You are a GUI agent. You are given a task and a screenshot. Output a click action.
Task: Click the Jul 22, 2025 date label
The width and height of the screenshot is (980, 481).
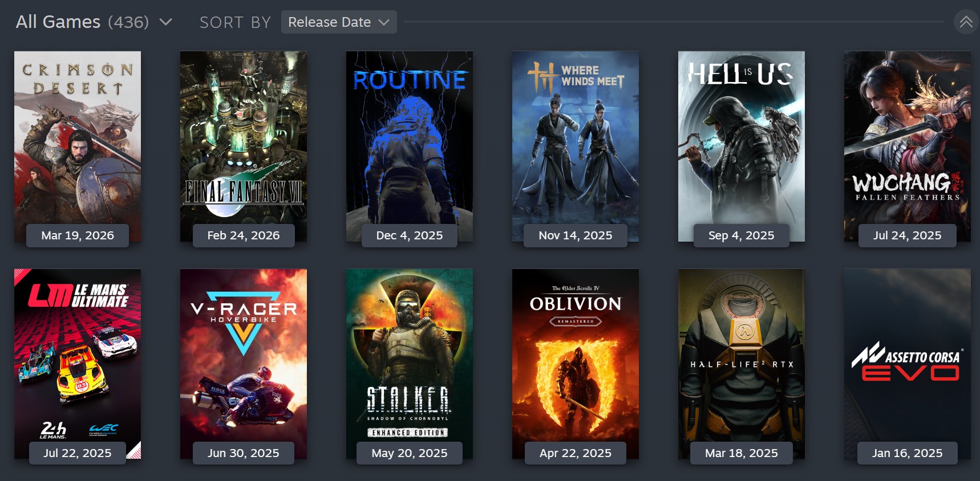click(78, 453)
